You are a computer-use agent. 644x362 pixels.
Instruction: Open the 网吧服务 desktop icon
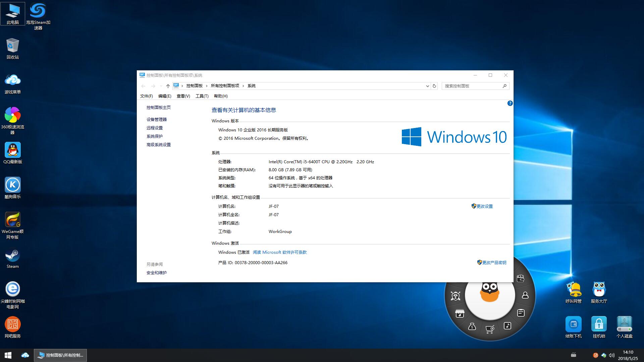coord(13,327)
